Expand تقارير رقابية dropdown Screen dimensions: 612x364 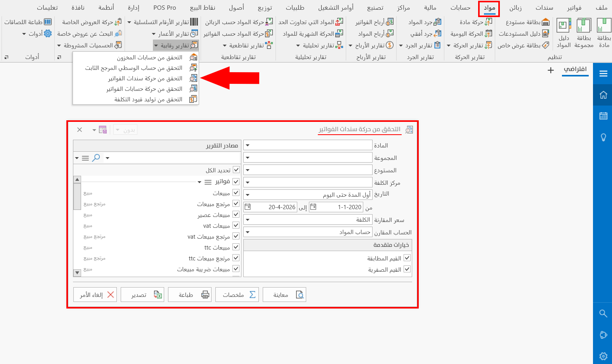point(176,45)
